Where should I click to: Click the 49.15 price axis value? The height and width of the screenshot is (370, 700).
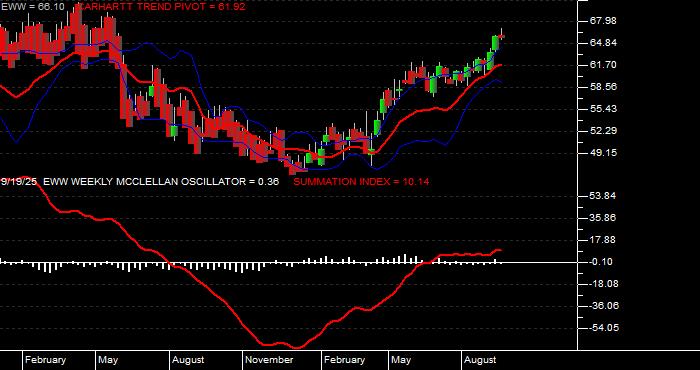tap(603, 153)
